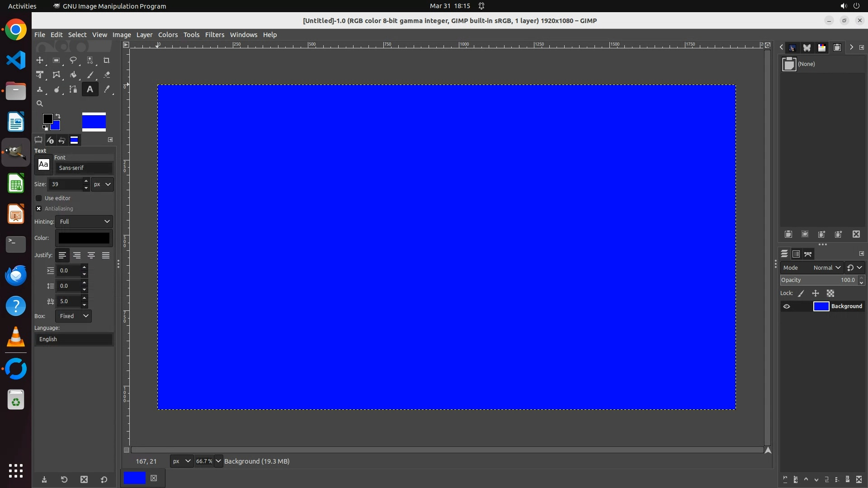Viewport: 868px width, 488px height.
Task: Select the Paintbrush tool
Action: pyautogui.click(x=90, y=75)
